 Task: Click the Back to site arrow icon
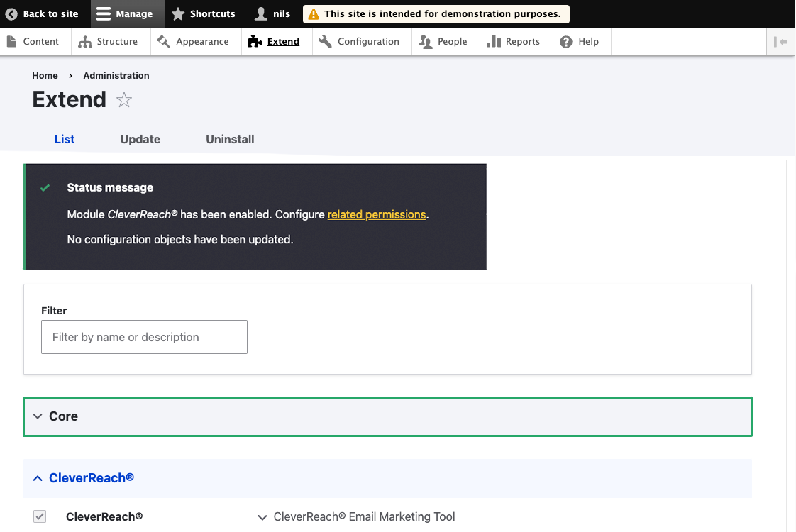[x=11, y=13]
